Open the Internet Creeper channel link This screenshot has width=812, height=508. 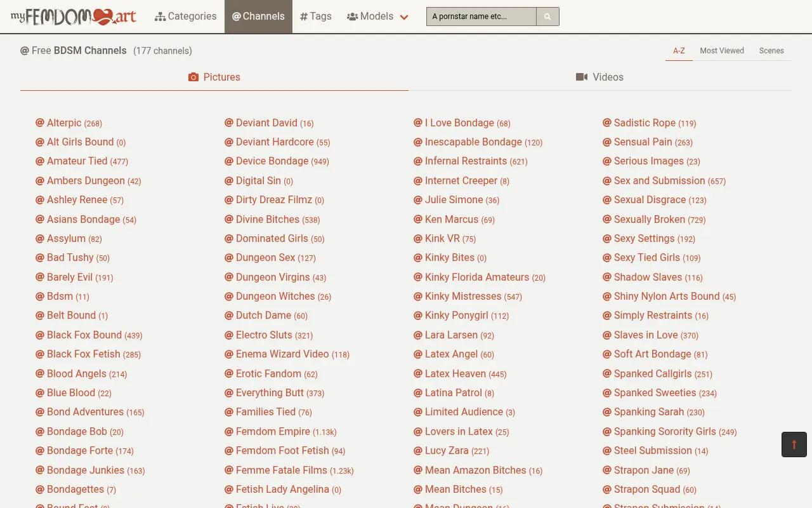click(x=461, y=181)
